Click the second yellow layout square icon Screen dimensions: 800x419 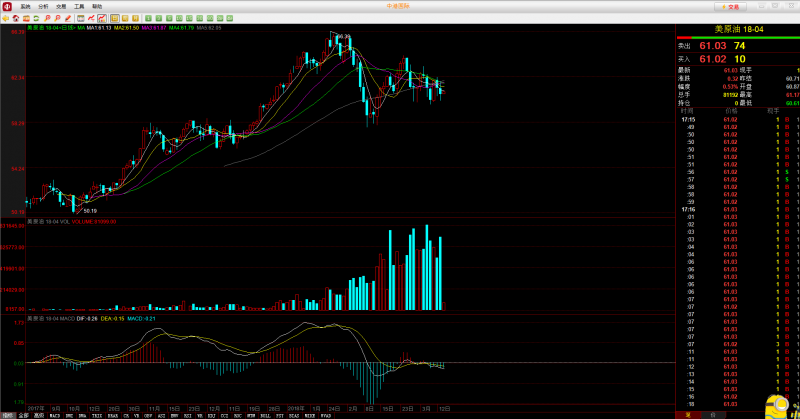point(125,18)
